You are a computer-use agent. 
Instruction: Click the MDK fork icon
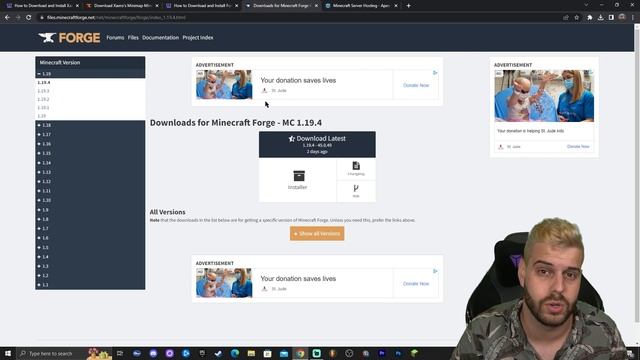coord(356,188)
